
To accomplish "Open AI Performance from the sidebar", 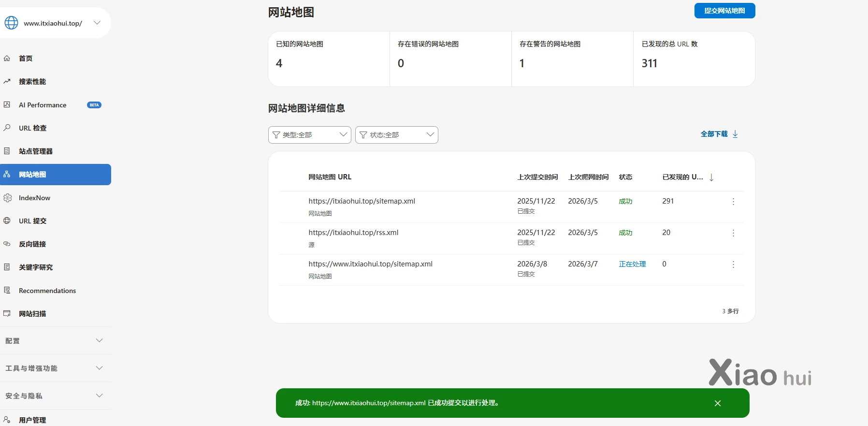I will pyautogui.click(x=43, y=105).
